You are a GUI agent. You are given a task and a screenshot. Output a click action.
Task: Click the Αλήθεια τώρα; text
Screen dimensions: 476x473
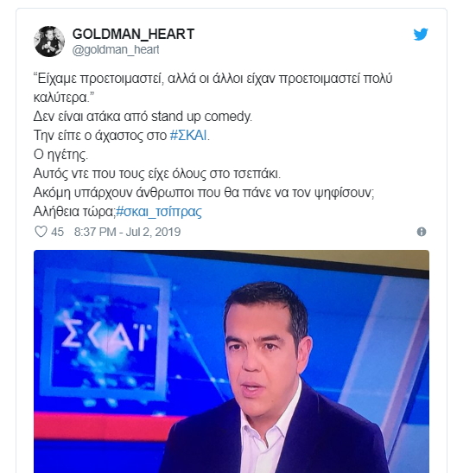pos(74,212)
